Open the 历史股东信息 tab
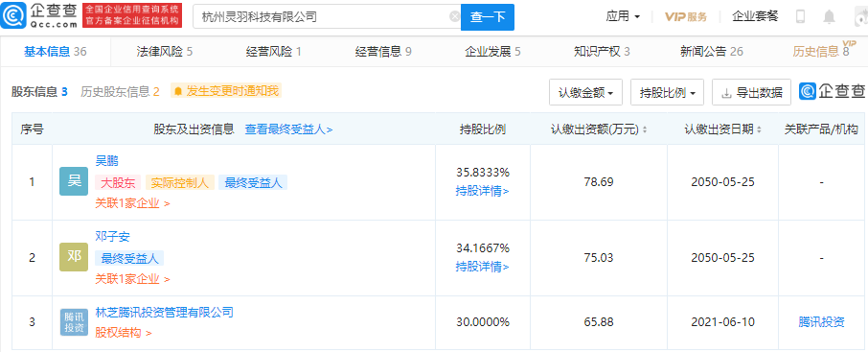 click(x=120, y=91)
